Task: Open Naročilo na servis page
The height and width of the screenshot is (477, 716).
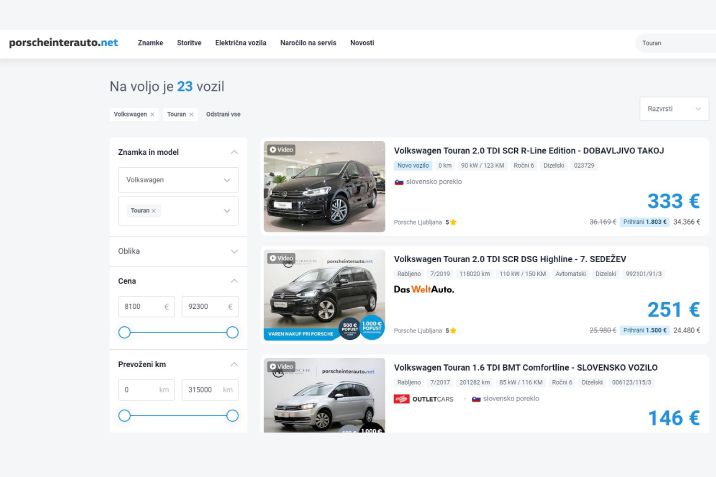Action: 308,42
